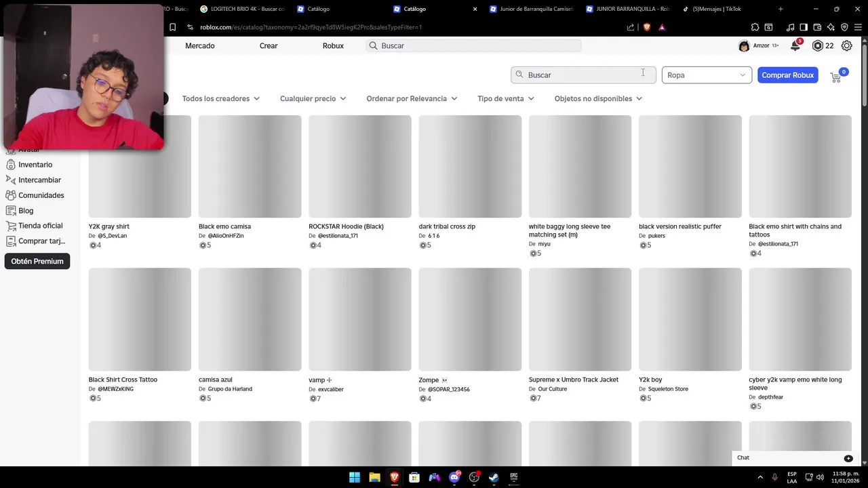Open Microsoft Store from taskbar
Screen dimensions: 868x488
414,477
